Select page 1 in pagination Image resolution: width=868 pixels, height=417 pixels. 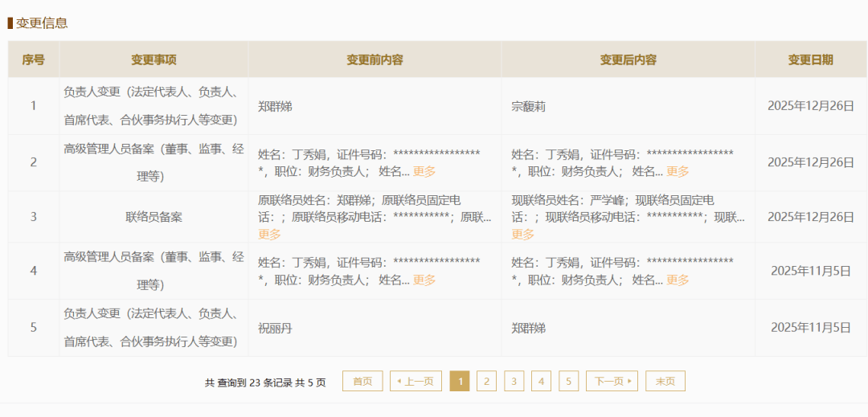click(460, 382)
